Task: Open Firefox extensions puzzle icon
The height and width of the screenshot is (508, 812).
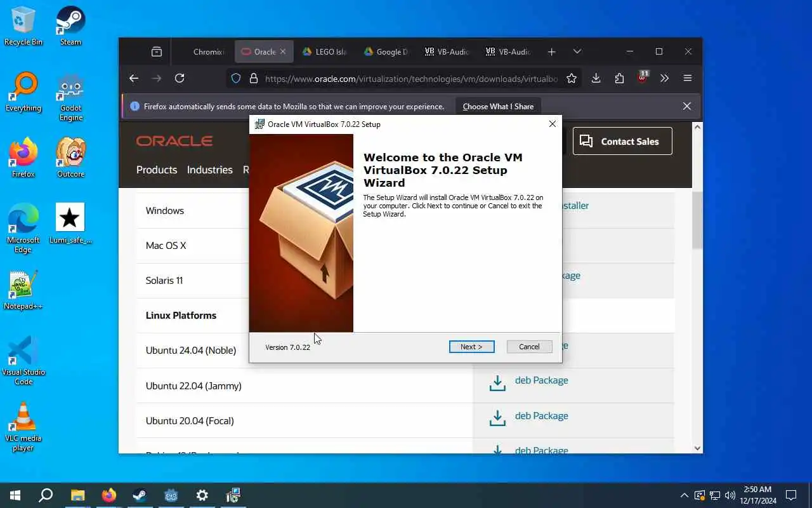Action: tap(619, 78)
